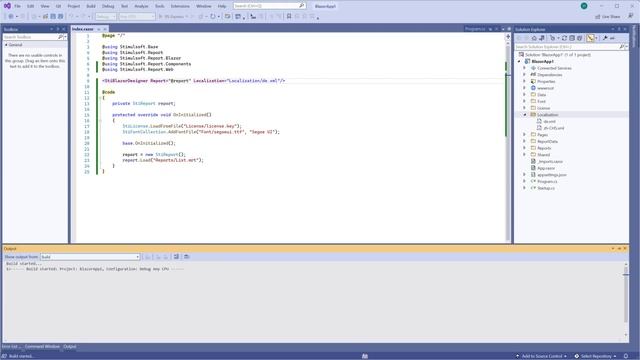
Task: Click Select Repository in status bar
Action: [x=596, y=356]
